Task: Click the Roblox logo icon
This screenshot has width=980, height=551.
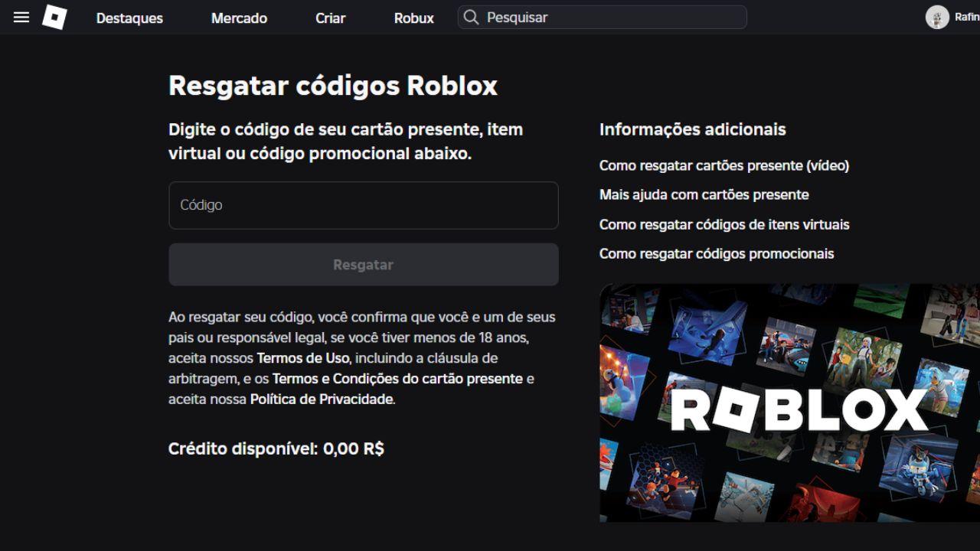Action: tap(54, 17)
